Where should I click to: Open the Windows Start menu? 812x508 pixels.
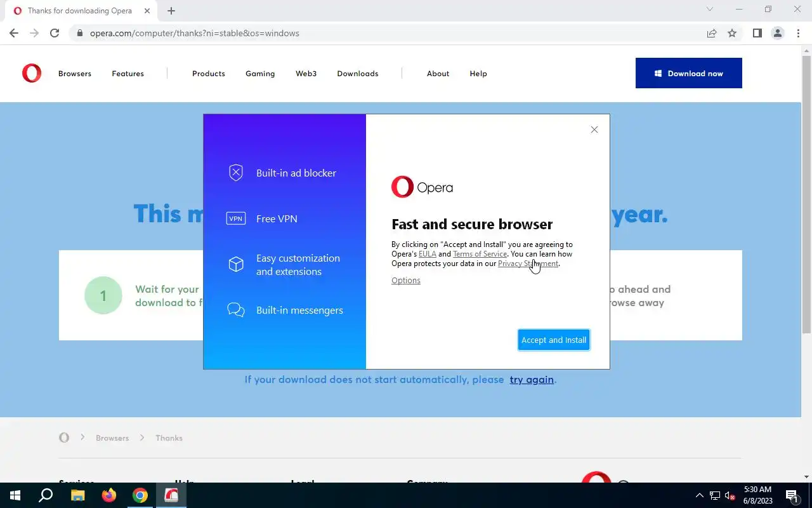[15, 495]
